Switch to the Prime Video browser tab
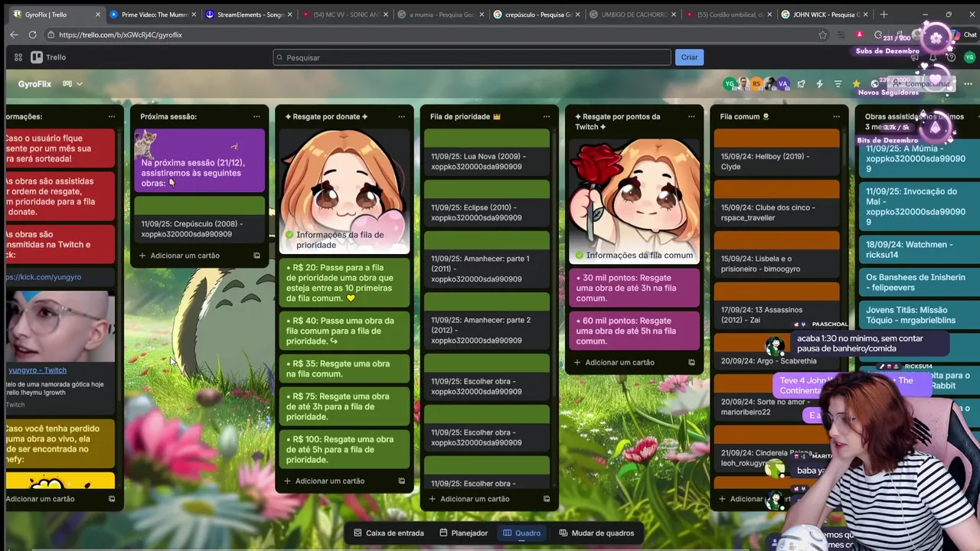Screen dimensions: 980x551 tap(152, 15)
